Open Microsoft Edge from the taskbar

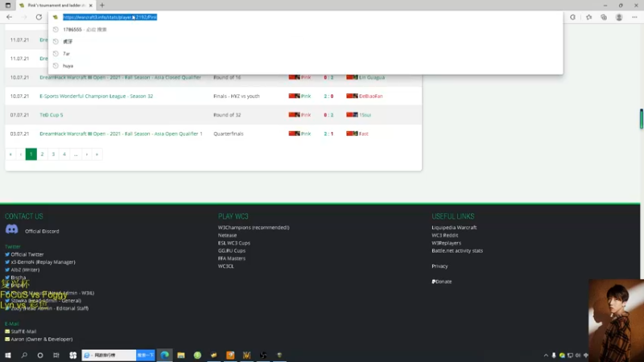pos(165,356)
